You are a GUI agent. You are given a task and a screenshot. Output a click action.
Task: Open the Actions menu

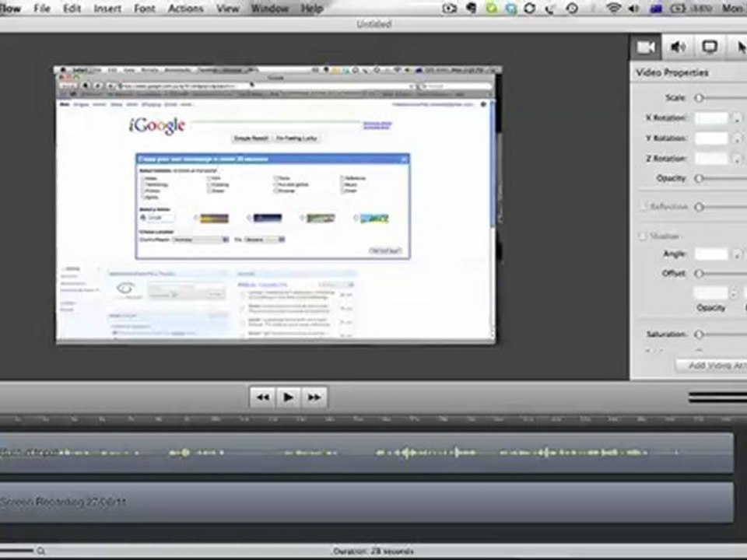click(x=185, y=8)
